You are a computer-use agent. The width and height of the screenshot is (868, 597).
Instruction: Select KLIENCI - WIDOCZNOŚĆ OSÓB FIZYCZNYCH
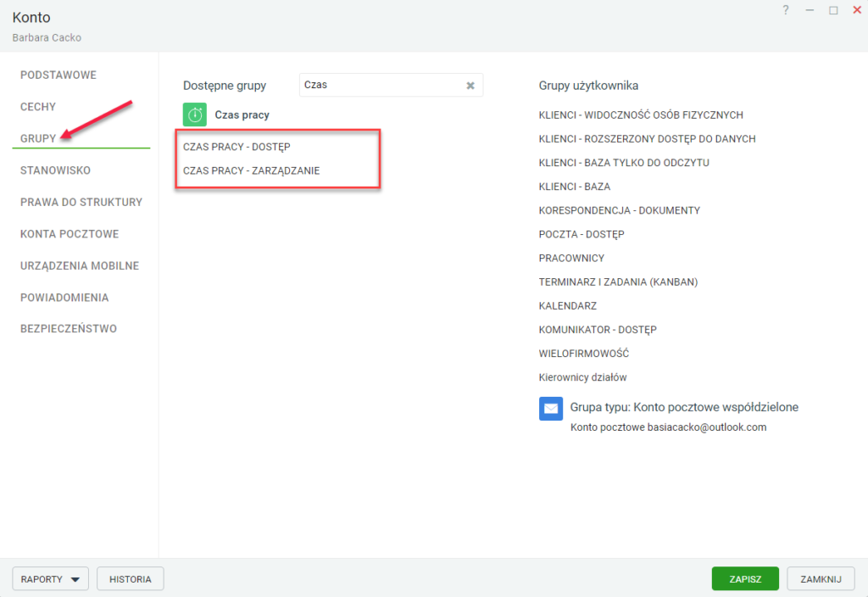(x=641, y=115)
